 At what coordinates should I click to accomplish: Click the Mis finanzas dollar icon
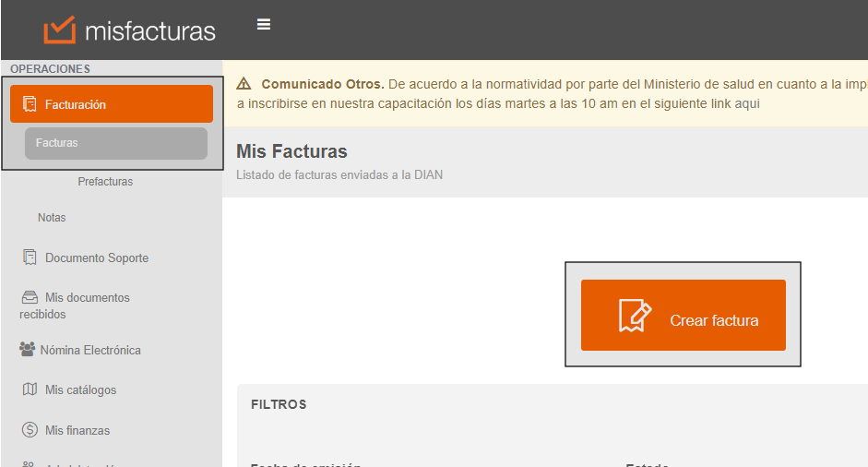30,430
